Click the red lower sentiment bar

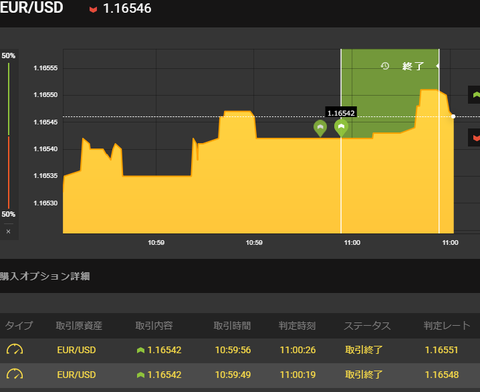coord(8,172)
